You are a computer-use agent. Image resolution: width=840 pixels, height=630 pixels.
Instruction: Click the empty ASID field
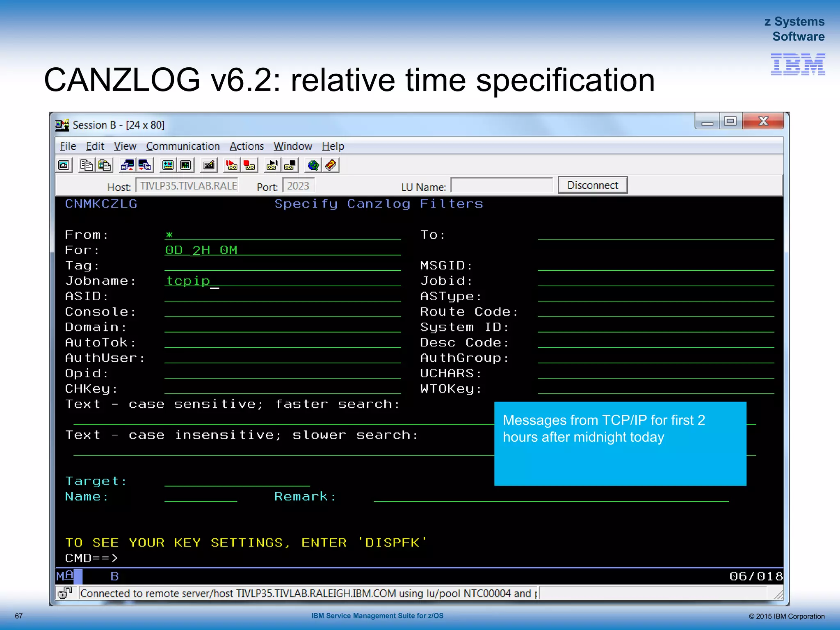[x=283, y=296]
